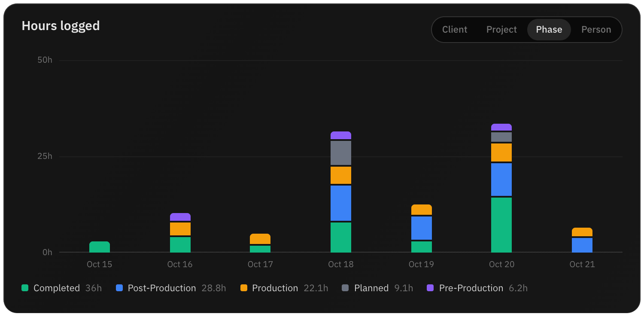Click the "Oct 15" axis label
The width and height of the screenshot is (644, 317).
tap(100, 264)
